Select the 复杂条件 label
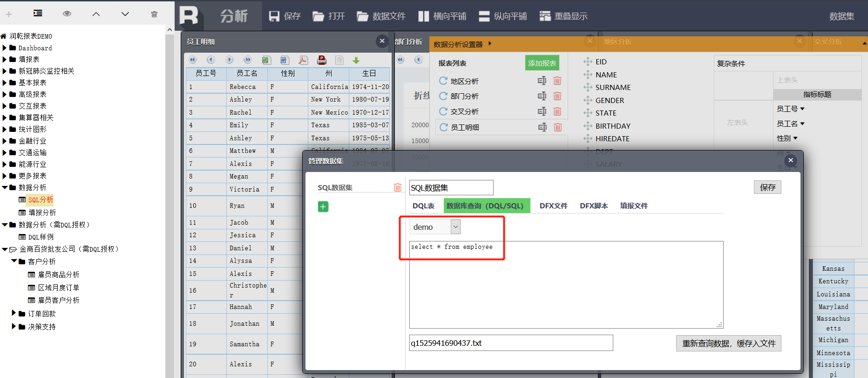Screen dimensions: 868x378 [x=731, y=63]
